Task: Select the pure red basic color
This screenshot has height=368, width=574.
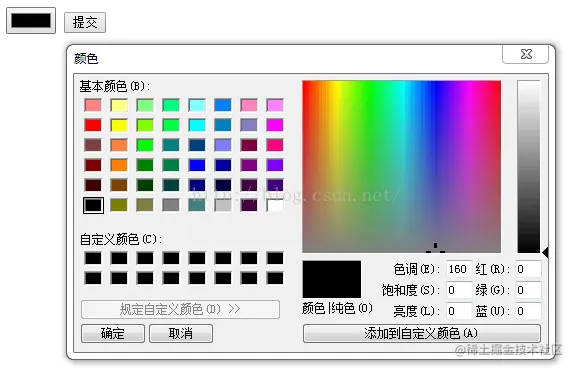Action: point(93,125)
